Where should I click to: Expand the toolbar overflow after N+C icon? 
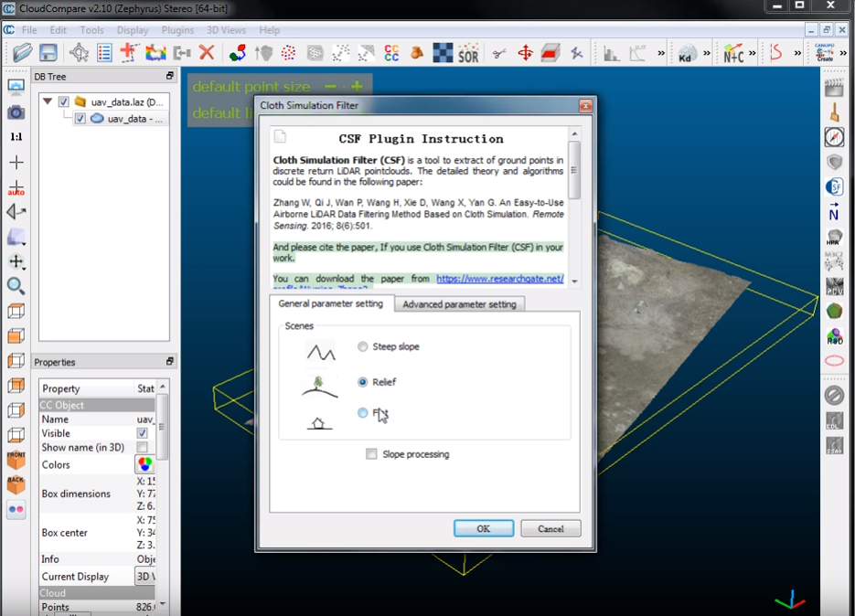(753, 53)
